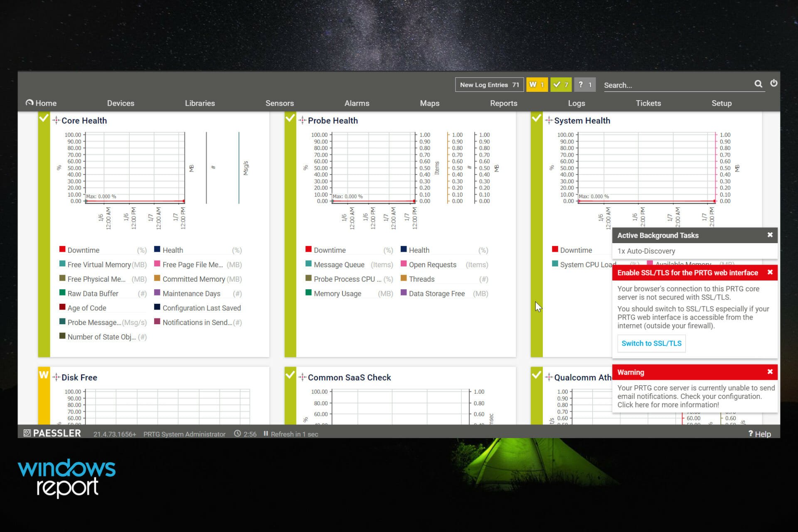
Task: Click the Core Health green check status
Action: [x=43, y=118]
